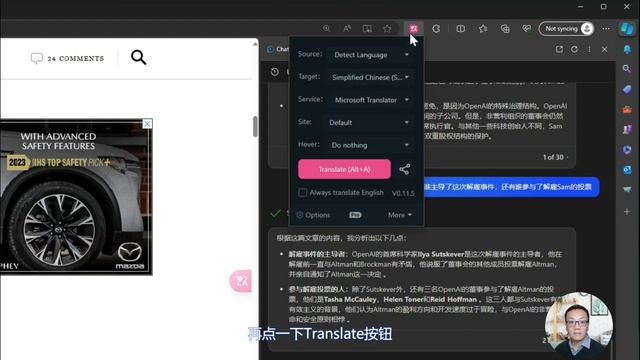Click the plus icon to customize sidebar
The width and height of the screenshot is (640, 360).
[627, 211]
